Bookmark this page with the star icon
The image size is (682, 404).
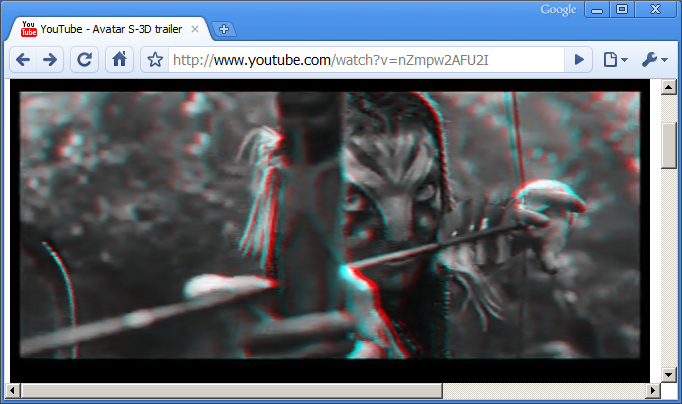155,60
